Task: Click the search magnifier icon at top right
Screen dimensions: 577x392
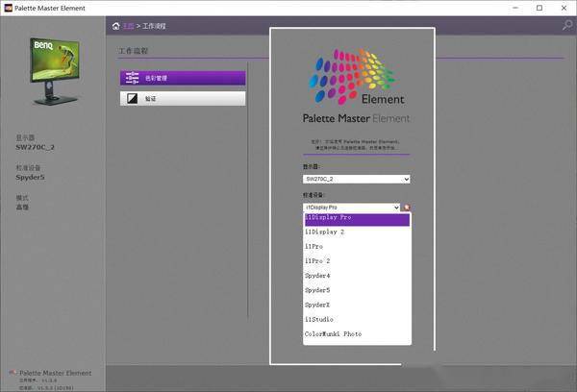Action: pyautogui.click(x=567, y=25)
